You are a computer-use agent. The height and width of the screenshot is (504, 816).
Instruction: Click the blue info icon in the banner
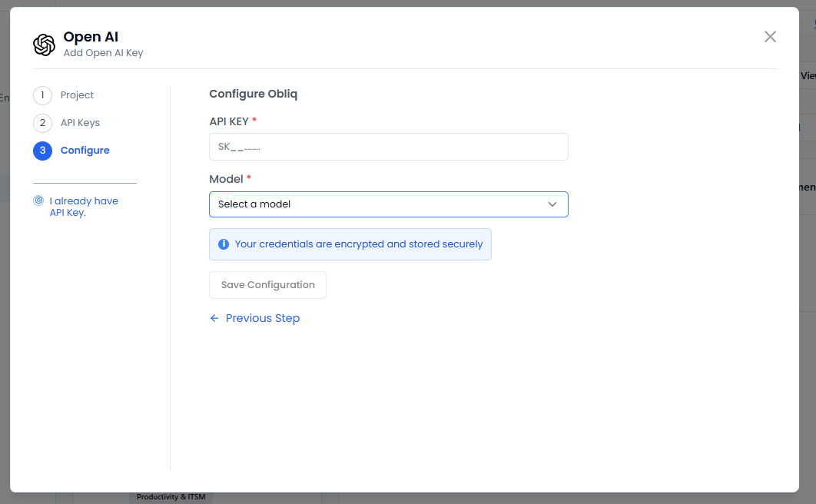pos(224,244)
